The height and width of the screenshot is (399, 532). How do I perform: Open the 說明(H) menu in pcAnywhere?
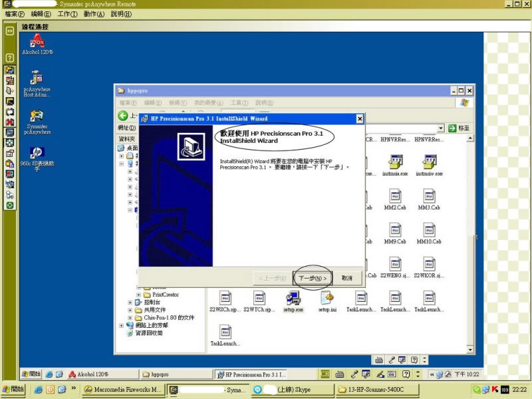pyautogui.click(x=121, y=14)
